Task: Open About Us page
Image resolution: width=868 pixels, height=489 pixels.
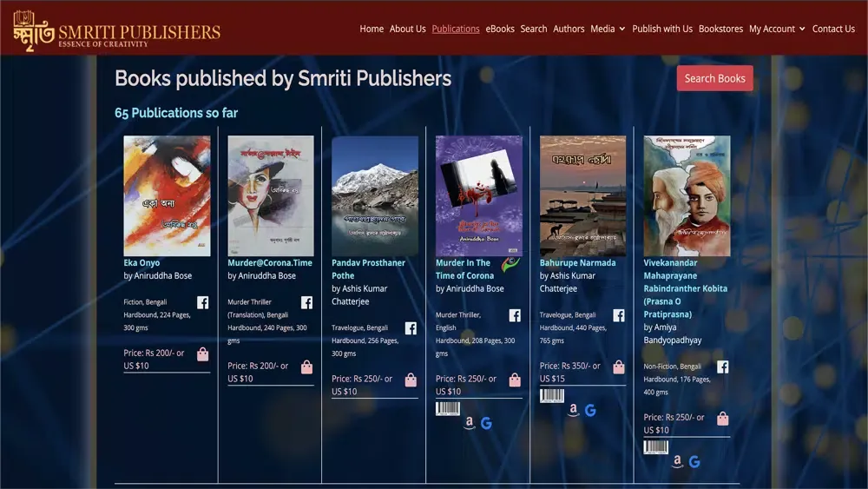Action: [407, 29]
